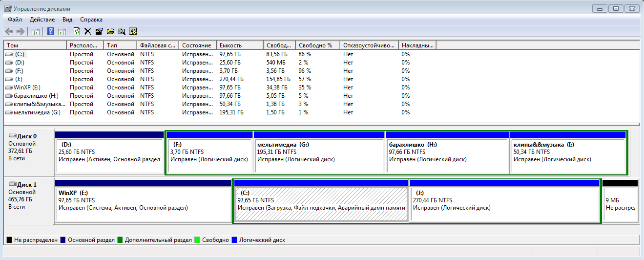Open Properties via the checklist toolbar icon
This screenshot has height=260, width=644.
pyautogui.click(x=99, y=31)
